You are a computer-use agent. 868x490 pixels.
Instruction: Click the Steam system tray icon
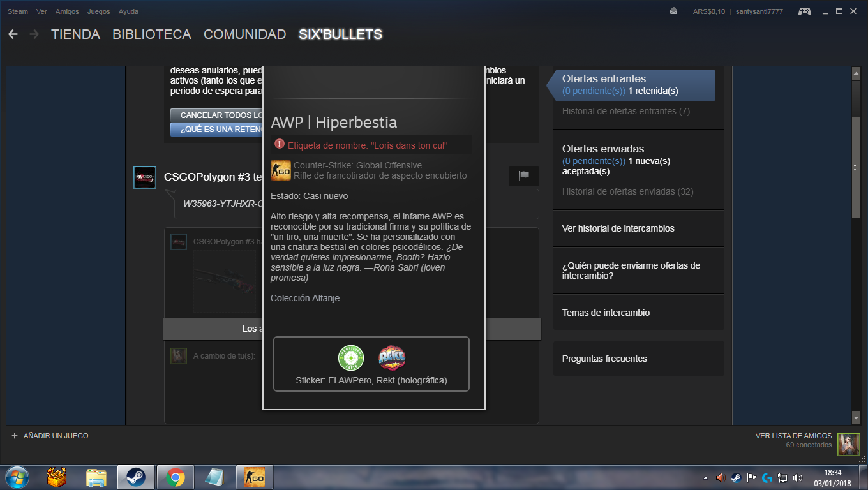click(736, 477)
